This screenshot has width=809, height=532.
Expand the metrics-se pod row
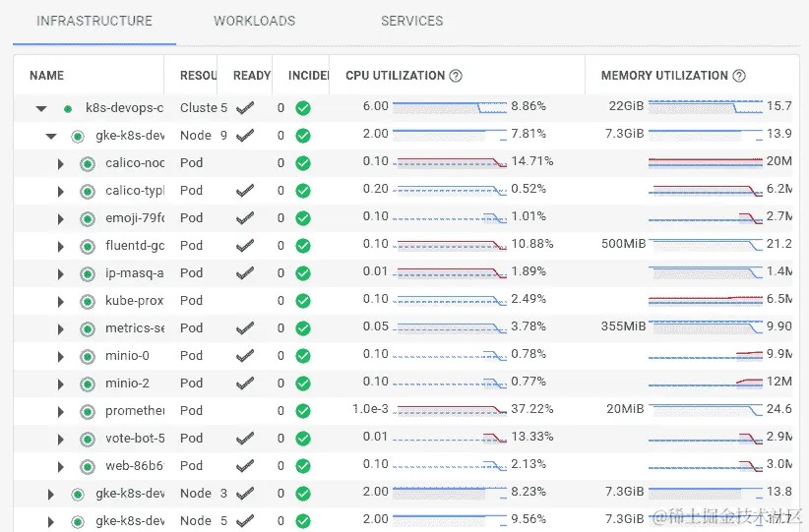pyautogui.click(x=60, y=329)
